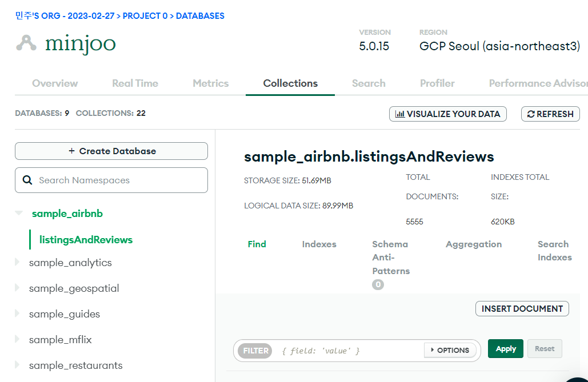Expand the filter OPTIONS
Screen dimensions: 588x382
point(450,350)
